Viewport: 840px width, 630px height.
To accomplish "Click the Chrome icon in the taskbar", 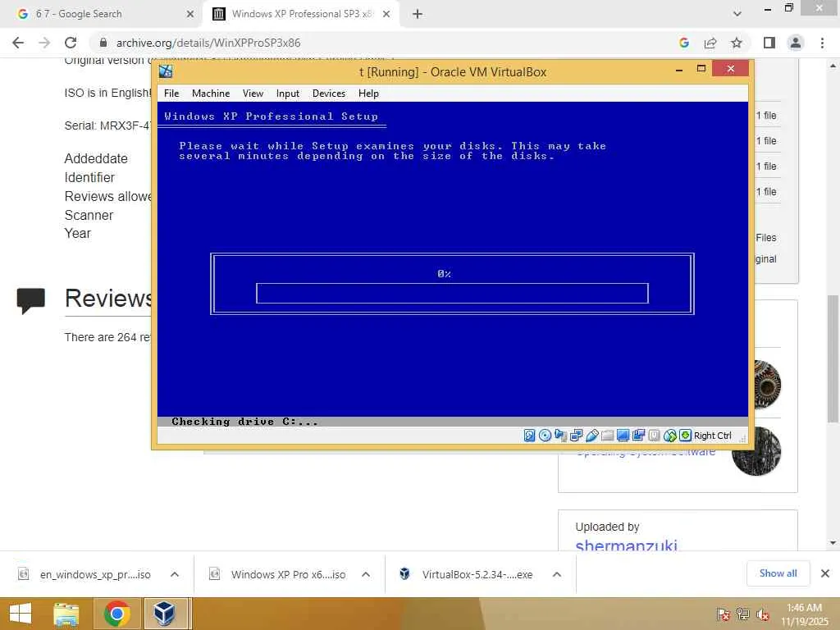I will click(x=116, y=614).
